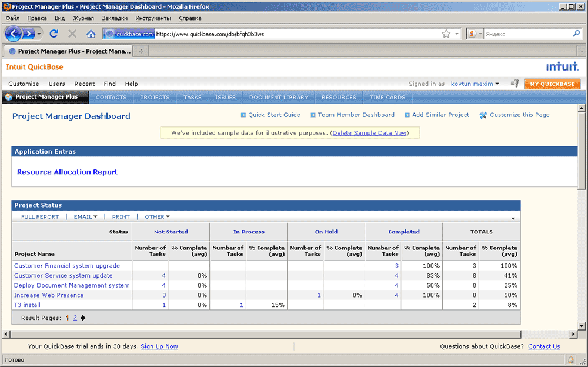Switch to the TASKS tab
588x367 pixels.
click(x=192, y=97)
